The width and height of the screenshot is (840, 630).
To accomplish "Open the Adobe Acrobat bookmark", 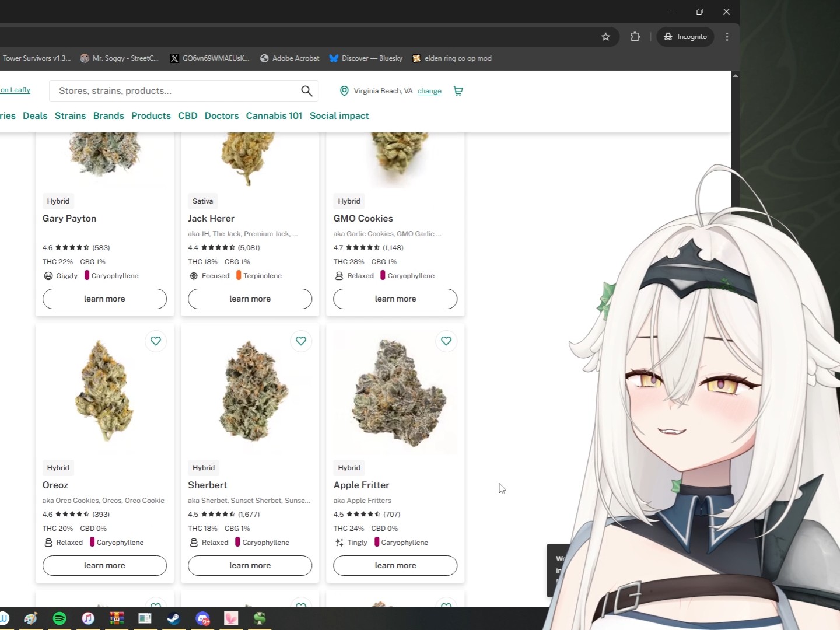I will click(290, 58).
